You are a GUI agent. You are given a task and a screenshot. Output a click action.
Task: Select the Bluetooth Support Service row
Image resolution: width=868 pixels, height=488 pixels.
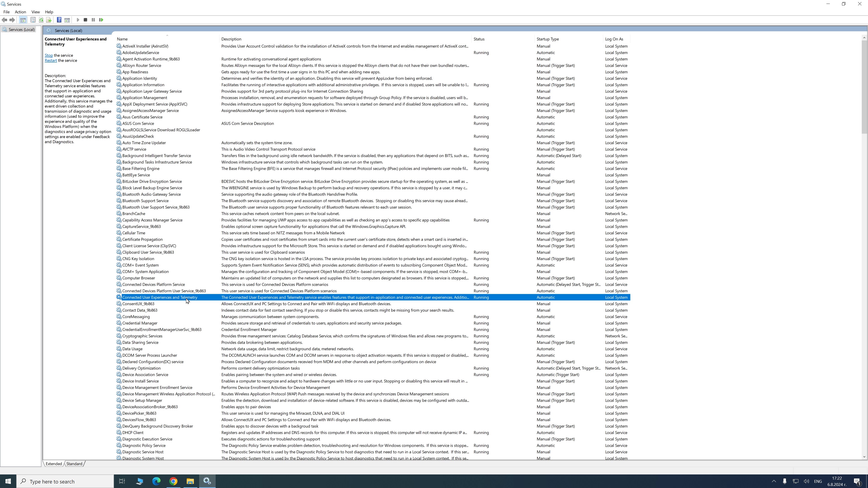click(x=373, y=201)
